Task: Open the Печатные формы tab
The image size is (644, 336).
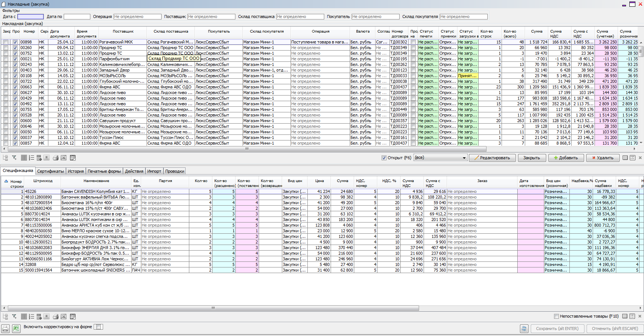Action: (104, 171)
